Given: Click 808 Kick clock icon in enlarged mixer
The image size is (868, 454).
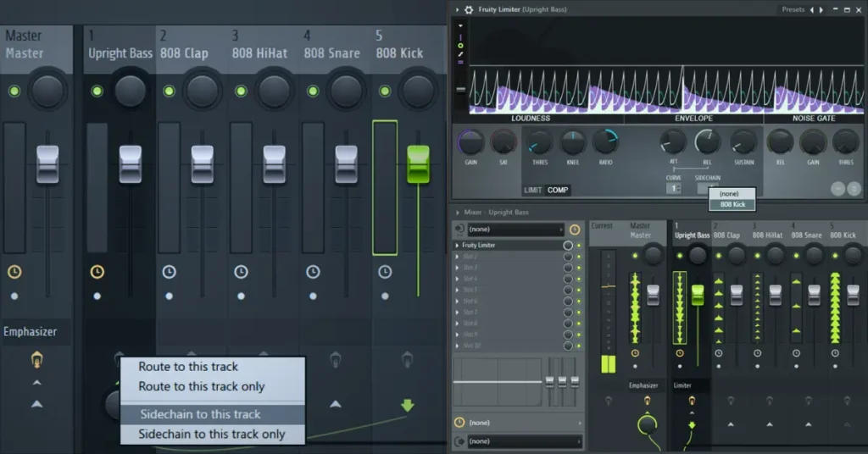Looking at the screenshot, I should (x=385, y=272).
